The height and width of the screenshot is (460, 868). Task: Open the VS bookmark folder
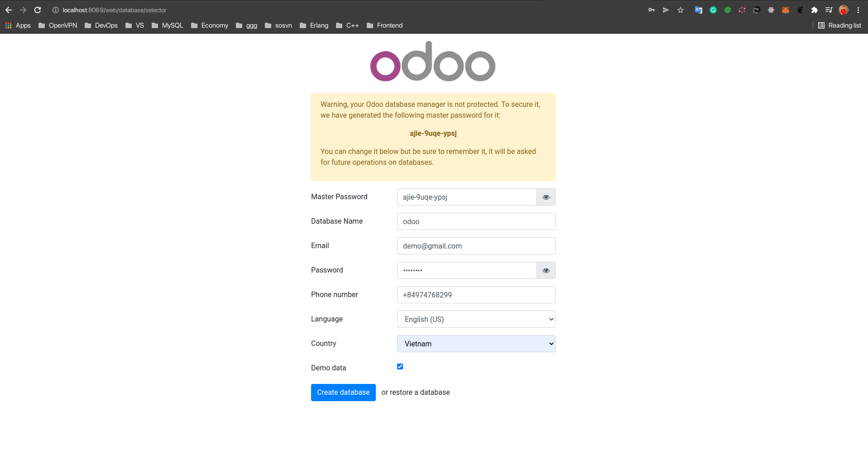pyautogui.click(x=135, y=25)
